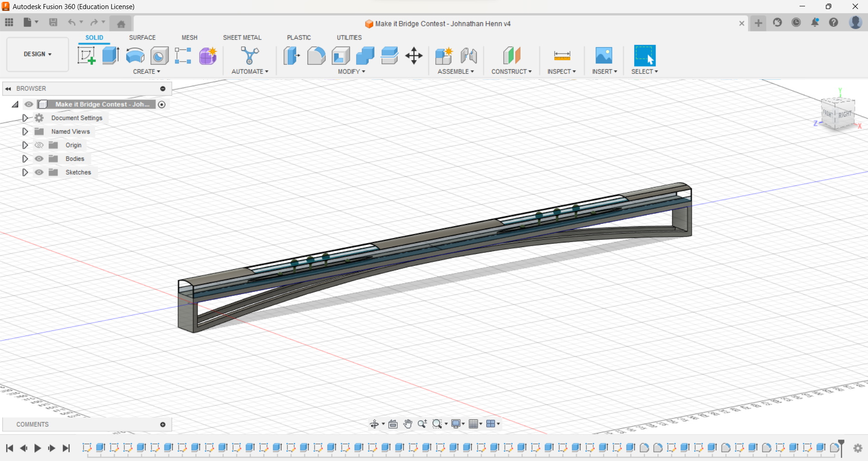Open the Construct offset plane tool
Viewport: 868px width, 461px height.
(x=511, y=55)
